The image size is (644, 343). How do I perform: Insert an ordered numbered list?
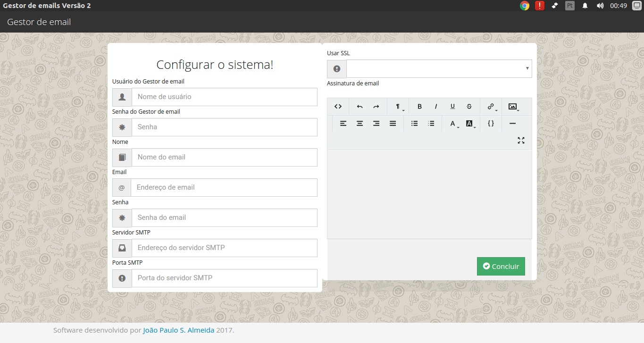click(x=431, y=123)
